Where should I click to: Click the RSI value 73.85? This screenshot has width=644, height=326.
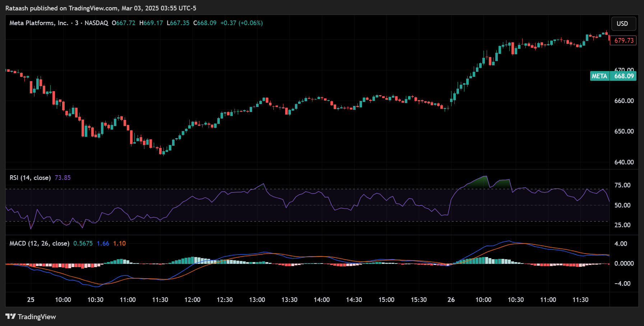63,178
